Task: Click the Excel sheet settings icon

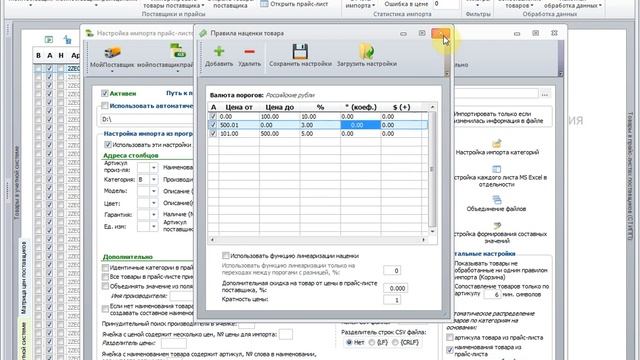Action: pos(497,169)
